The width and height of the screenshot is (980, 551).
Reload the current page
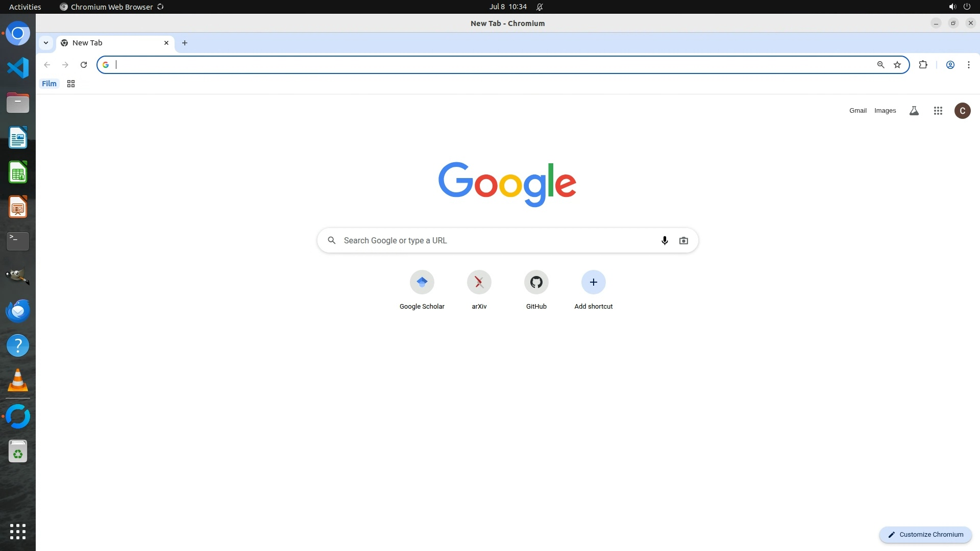(x=84, y=65)
